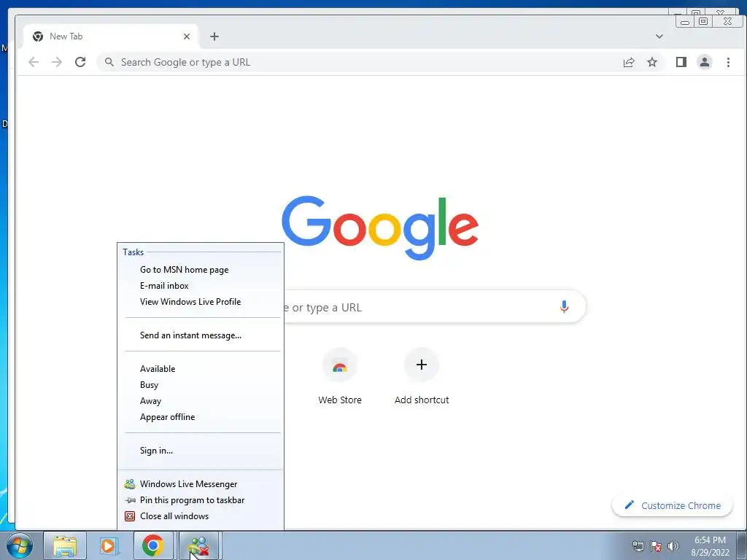Image resolution: width=747 pixels, height=560 pixels.
Task: Click the share page icon in the address bar
Action: [628, 62]
